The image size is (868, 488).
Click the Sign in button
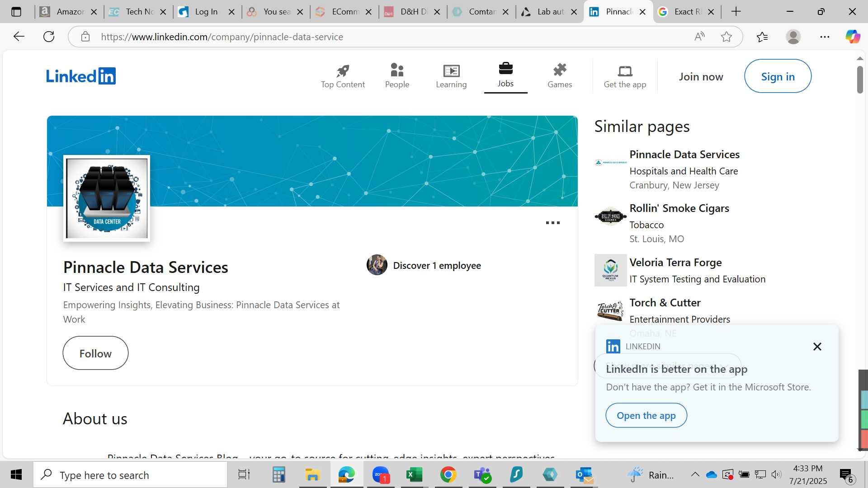778,76
